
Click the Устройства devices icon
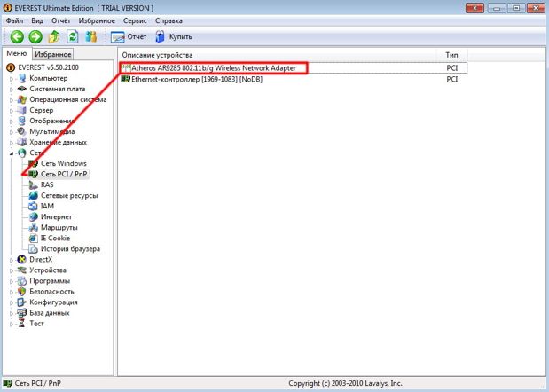(x=21, y=270)
